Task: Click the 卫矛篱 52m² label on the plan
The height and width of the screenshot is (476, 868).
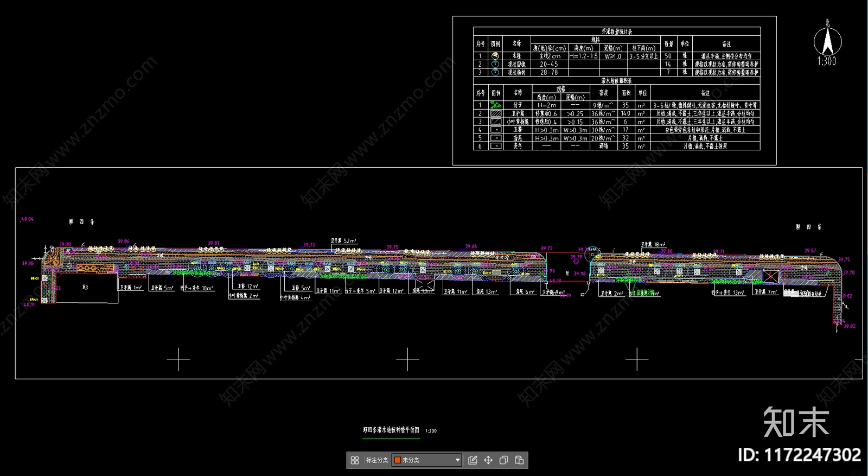Action: pos(343,240)
